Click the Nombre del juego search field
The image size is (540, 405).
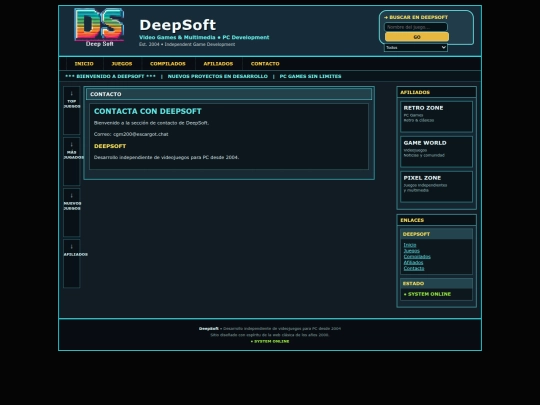click(416, 27)
